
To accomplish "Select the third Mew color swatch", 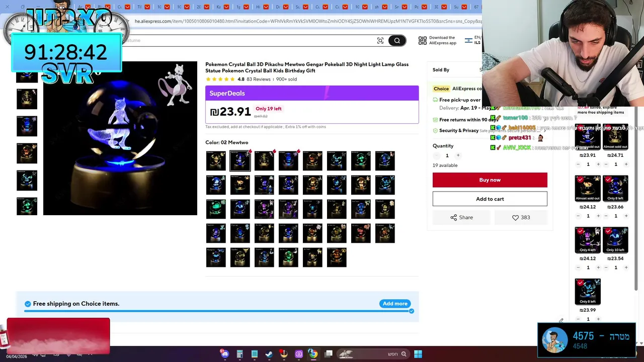I will coord(264,160).
